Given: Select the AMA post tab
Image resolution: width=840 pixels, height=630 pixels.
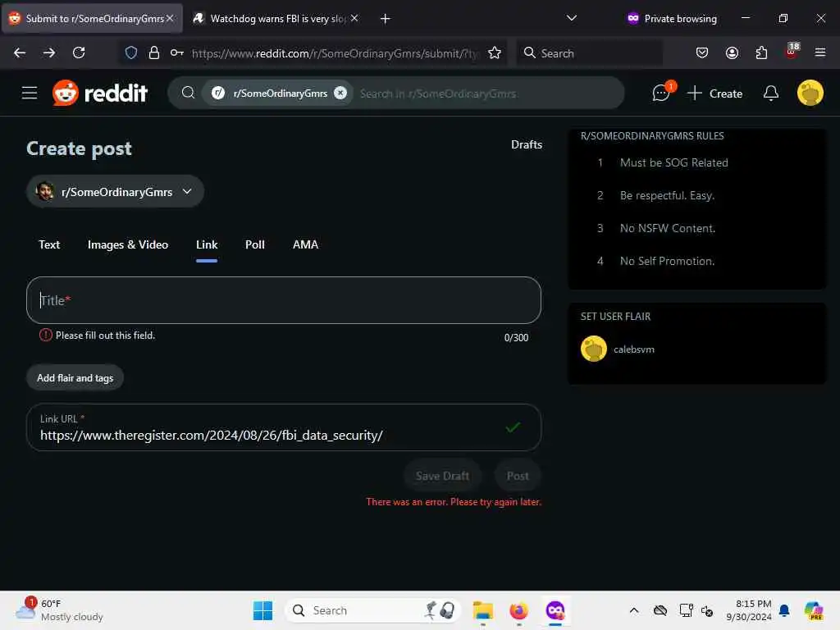Looking at the screenshot, I should (305, 244).
